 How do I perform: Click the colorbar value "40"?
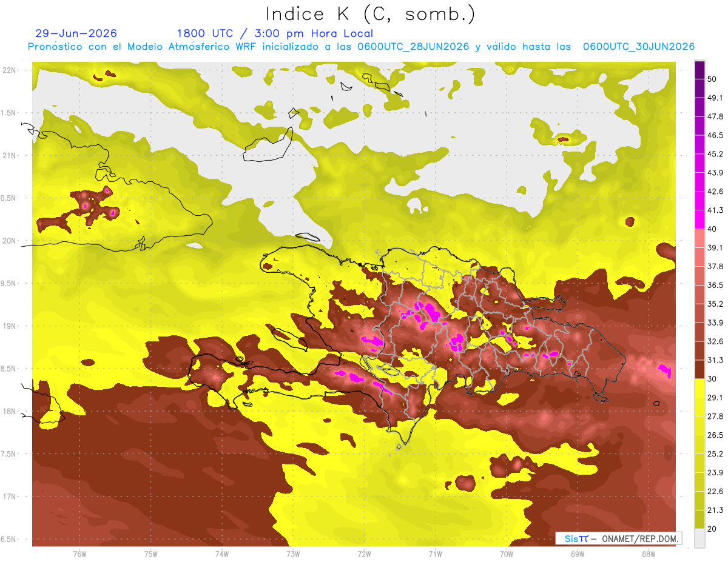click(x=713, y=229)
